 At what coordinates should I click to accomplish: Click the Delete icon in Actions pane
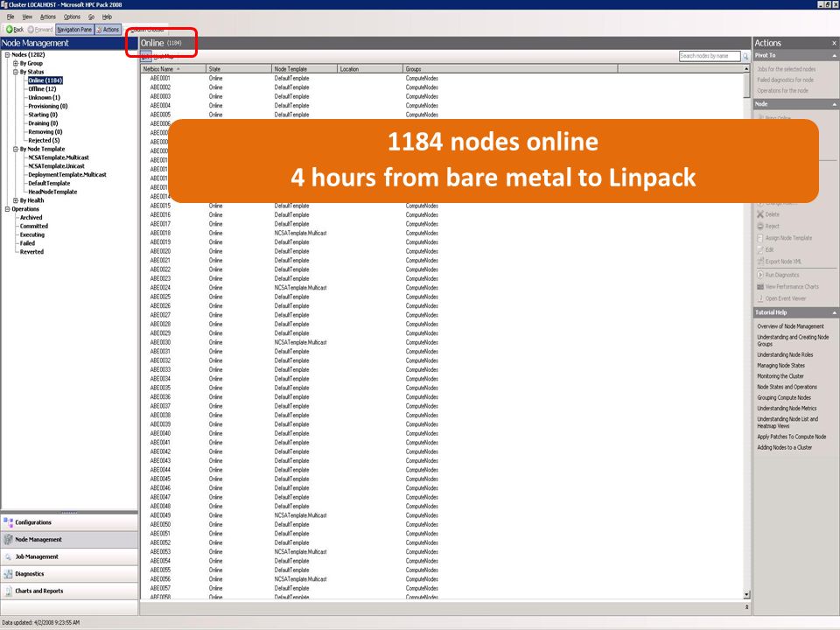760,214
